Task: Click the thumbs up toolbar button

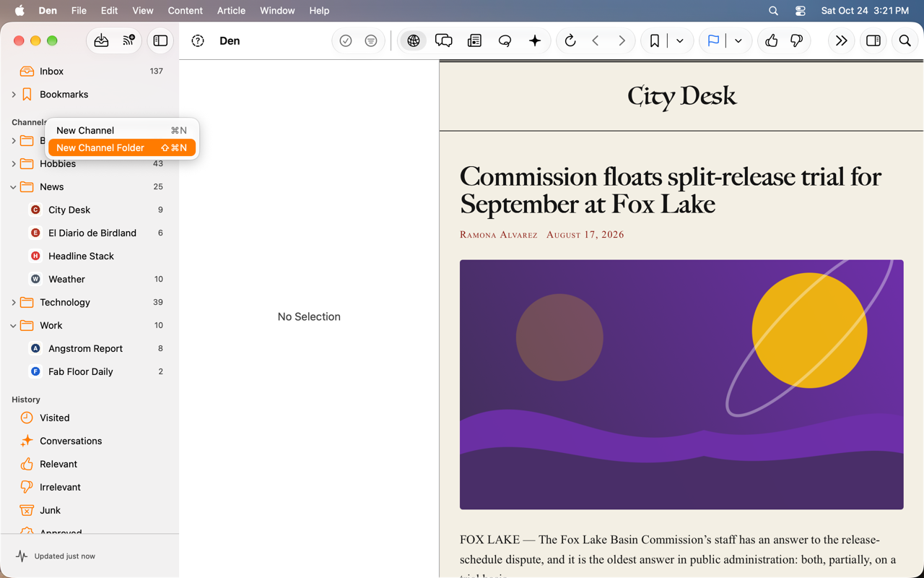Action: (x=771, y=41)
